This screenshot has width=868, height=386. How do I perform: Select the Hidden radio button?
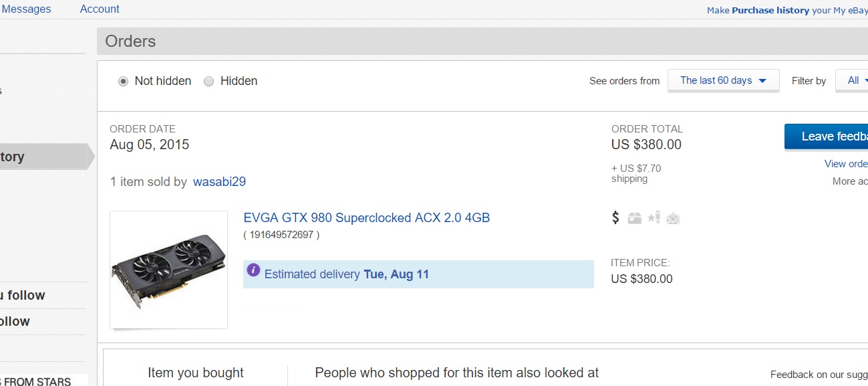pyautogui.click(x=209, y=81)
